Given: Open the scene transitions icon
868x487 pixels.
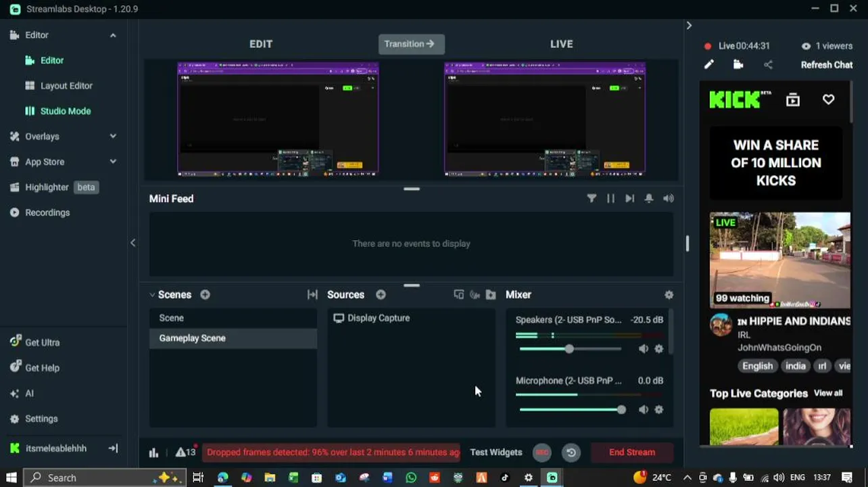Looking at the screenshot, I should pyautogui.click(x=312, y=295).
